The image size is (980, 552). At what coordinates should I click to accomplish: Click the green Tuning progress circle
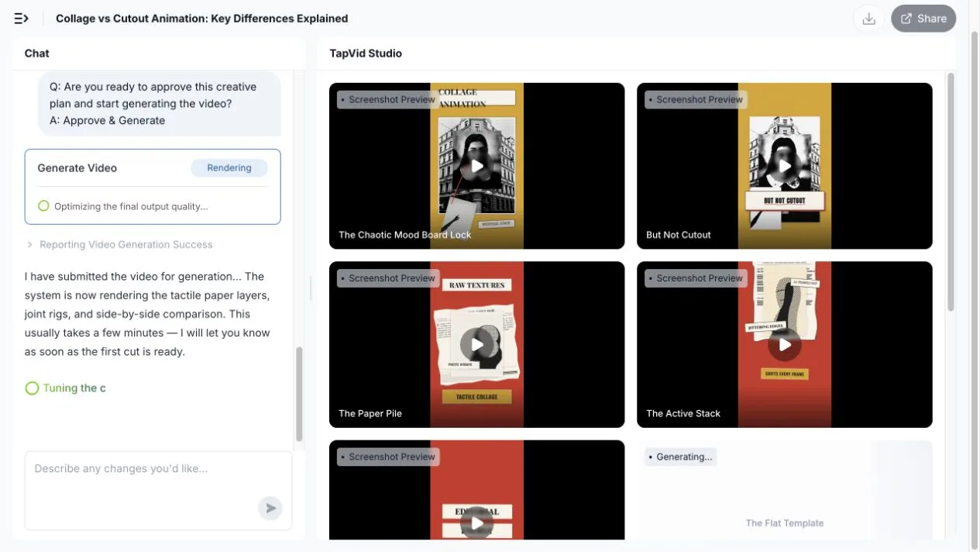32,388
